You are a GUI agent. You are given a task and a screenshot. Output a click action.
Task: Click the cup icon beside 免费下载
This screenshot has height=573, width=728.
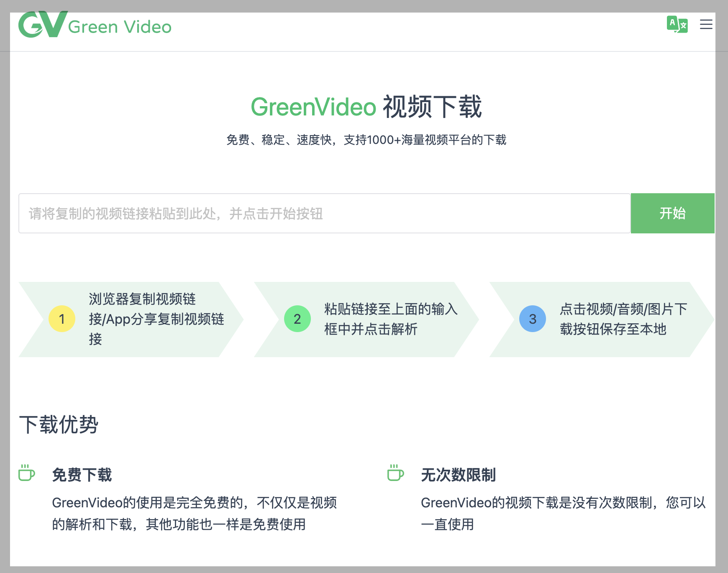27,473
